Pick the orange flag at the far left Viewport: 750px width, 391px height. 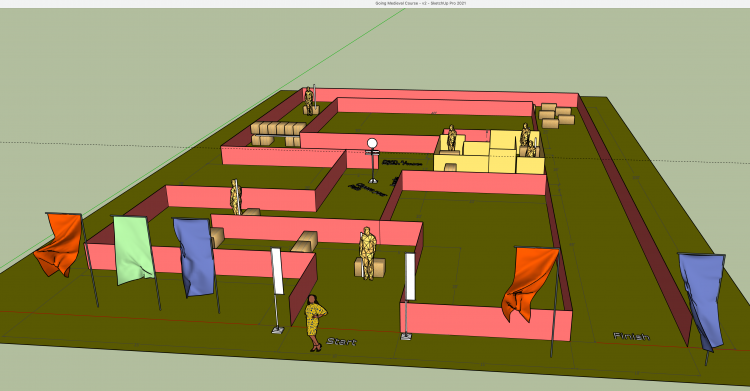click(x=59, y=244)
